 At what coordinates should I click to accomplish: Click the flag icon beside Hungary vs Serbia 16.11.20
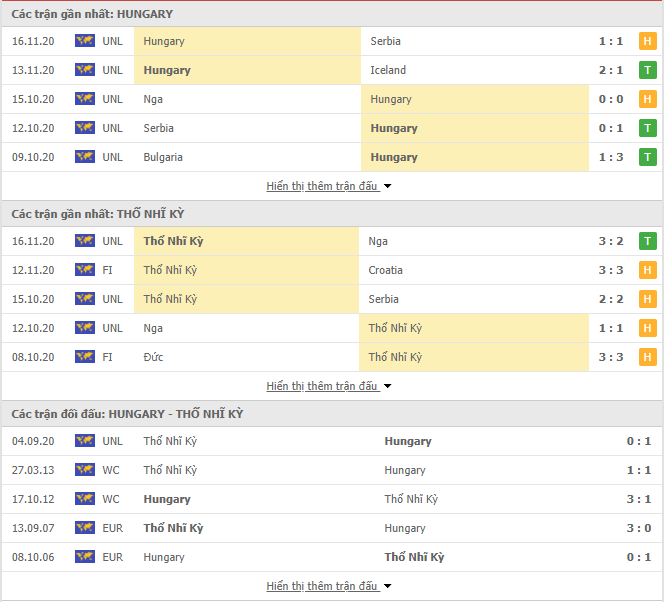click(85, 41)
